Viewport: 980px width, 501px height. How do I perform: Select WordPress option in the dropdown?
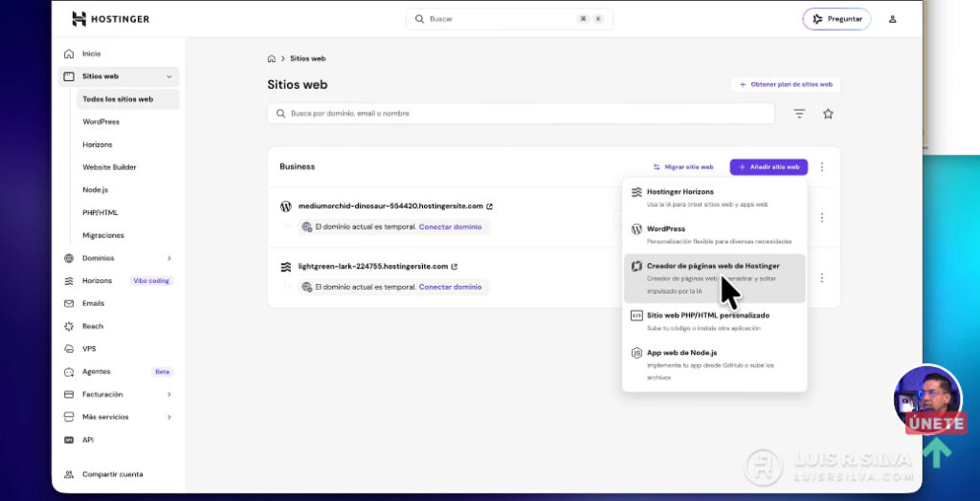[714, 235]
